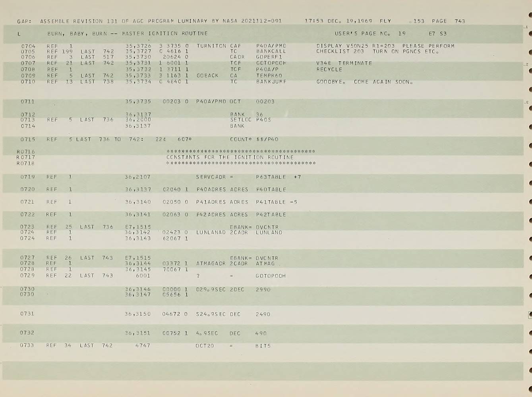Click the 'OCT20' label on line 0733
Image resolution: width=532 pixels, height=397 pixels.
click(205, 346)
